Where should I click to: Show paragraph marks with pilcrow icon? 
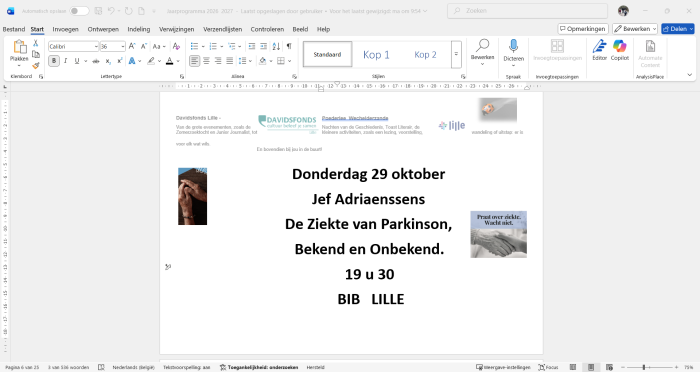coord(289,46)
